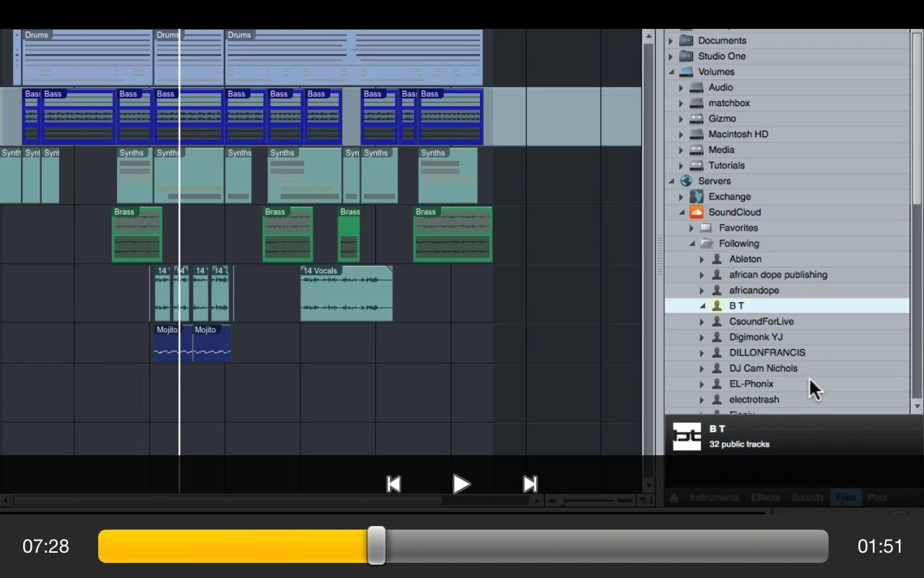Click the '32 public tracks' text
The width and height of the screenshot is (924, 578).
tap(739, 444)
